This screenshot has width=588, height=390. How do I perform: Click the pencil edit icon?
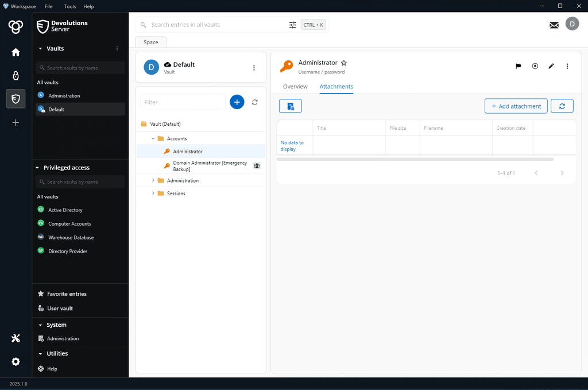551,66
